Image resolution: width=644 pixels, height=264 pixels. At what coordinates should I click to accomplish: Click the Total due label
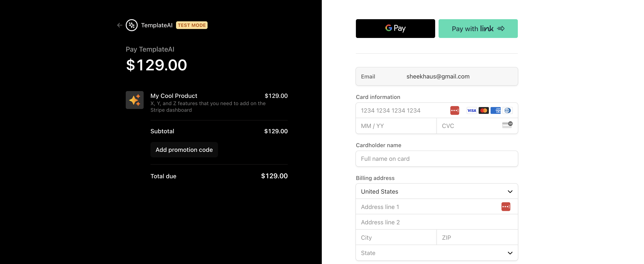click(163, 176)
